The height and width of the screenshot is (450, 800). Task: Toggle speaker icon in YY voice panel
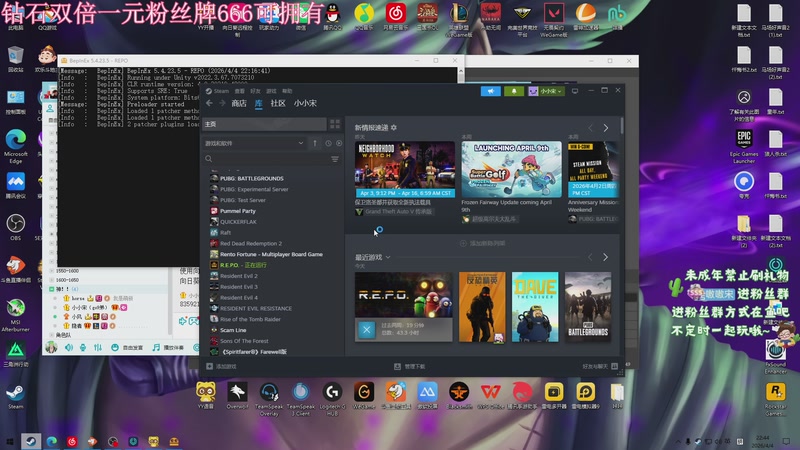click(68, 347)
